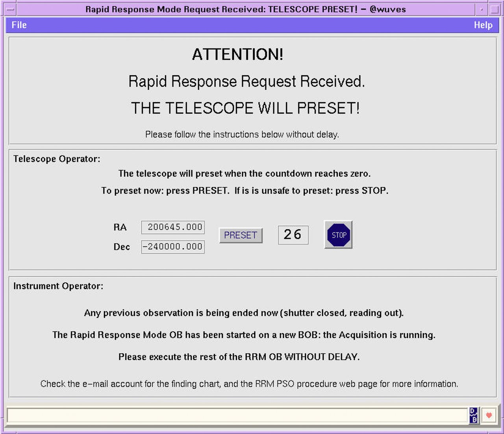Click the RA coordinate field 200645.000
This screenshot has width=504, height=434.
(173, 227)
